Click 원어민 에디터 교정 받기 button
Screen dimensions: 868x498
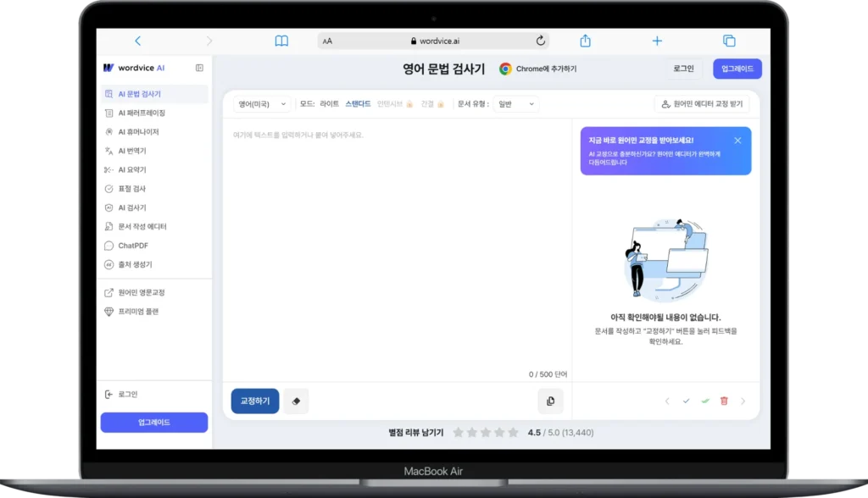click(x=702, y=104)
